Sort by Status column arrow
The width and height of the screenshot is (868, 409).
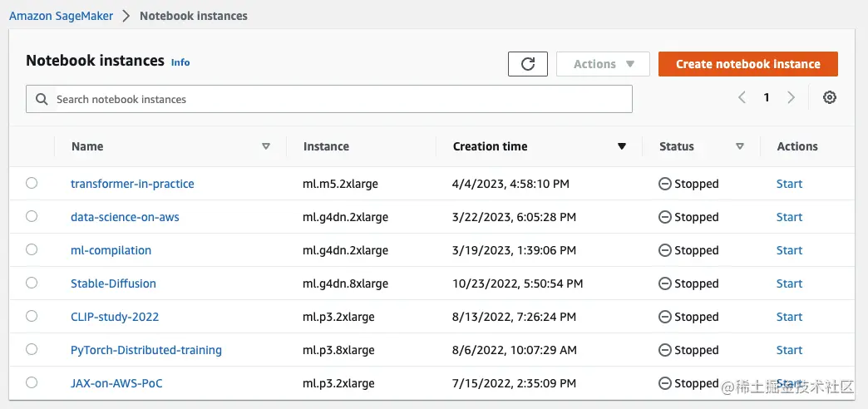tap(740, 146)
